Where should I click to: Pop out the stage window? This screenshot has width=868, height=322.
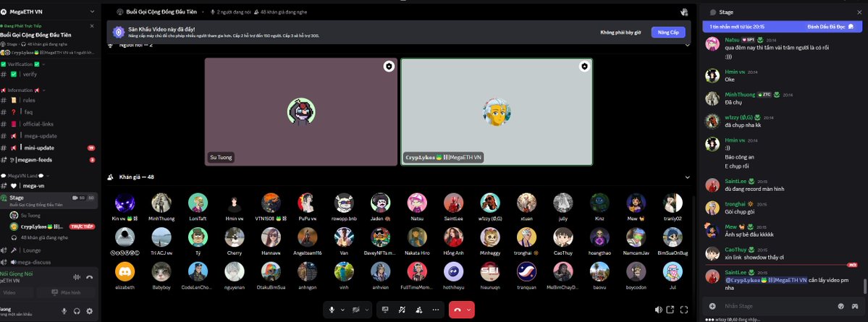click(670, 310)
